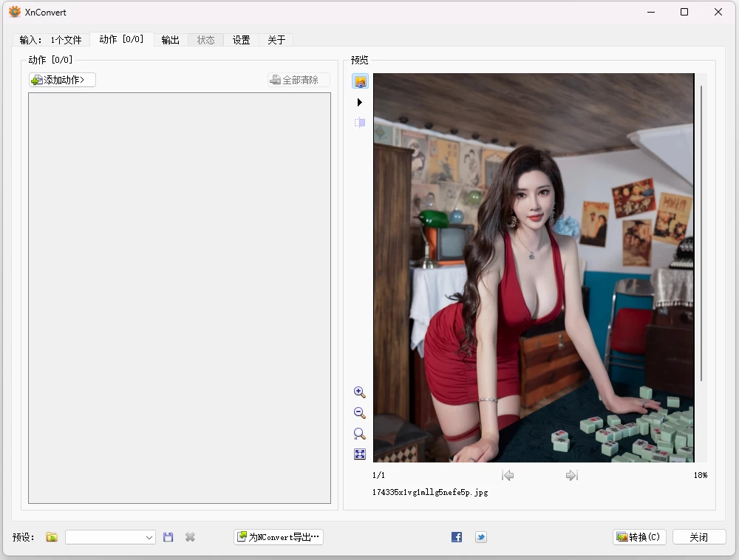Toggle the before/after preview image icon
The image size is (739, 560).
coord(360,81)
